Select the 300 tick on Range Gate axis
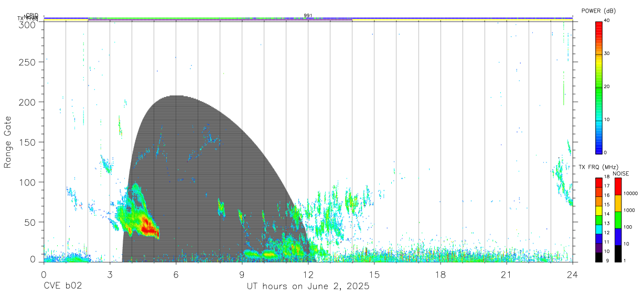The height and width of the screenshot is (297, 644). click(27, 25)
